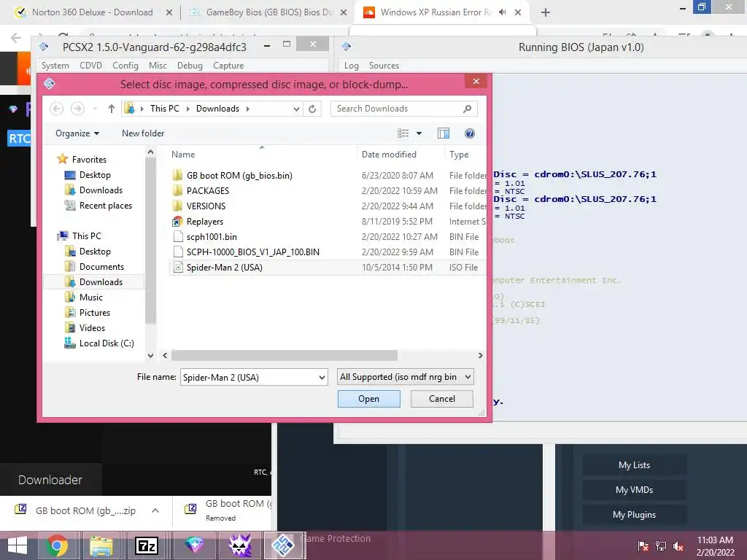Mute the Windows XP Russian Error tab
747x560 pixels.
502,12
